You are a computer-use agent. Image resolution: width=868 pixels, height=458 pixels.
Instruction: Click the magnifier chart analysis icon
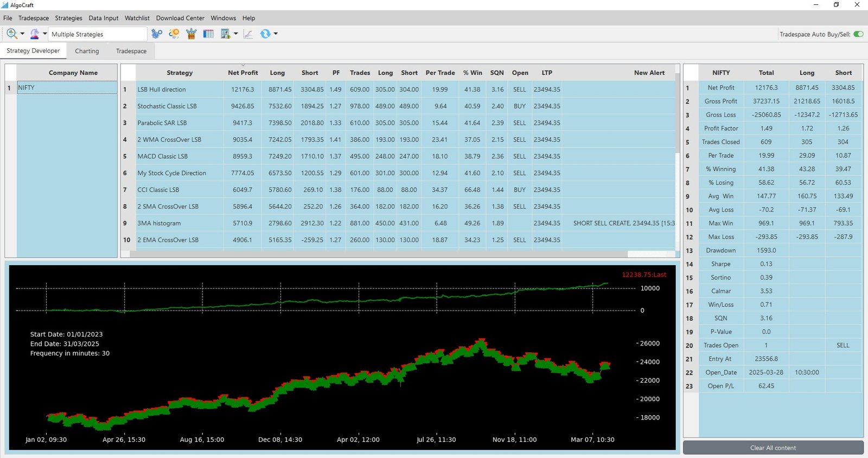click(11, 34)
